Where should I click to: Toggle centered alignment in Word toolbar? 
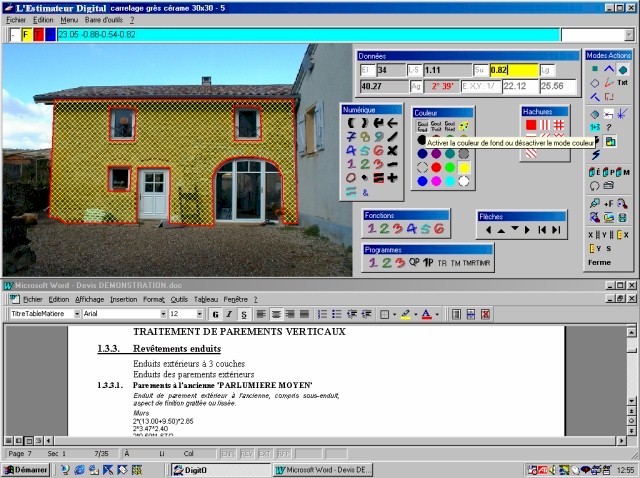[x=276, y=314]
